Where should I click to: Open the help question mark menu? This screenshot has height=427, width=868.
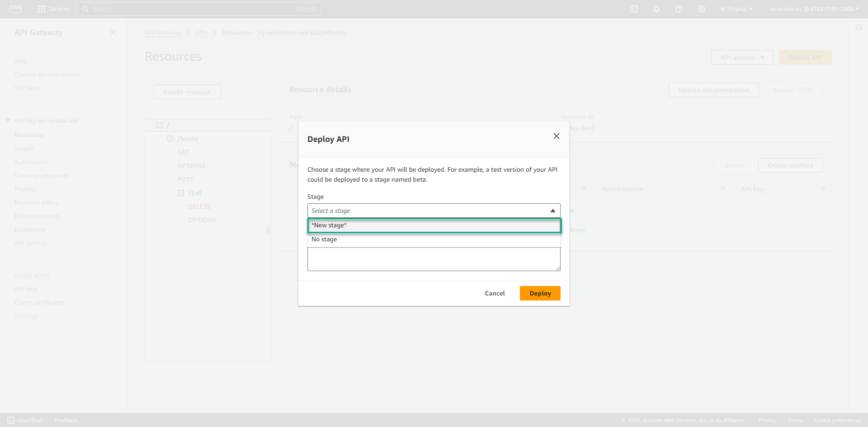679,9
